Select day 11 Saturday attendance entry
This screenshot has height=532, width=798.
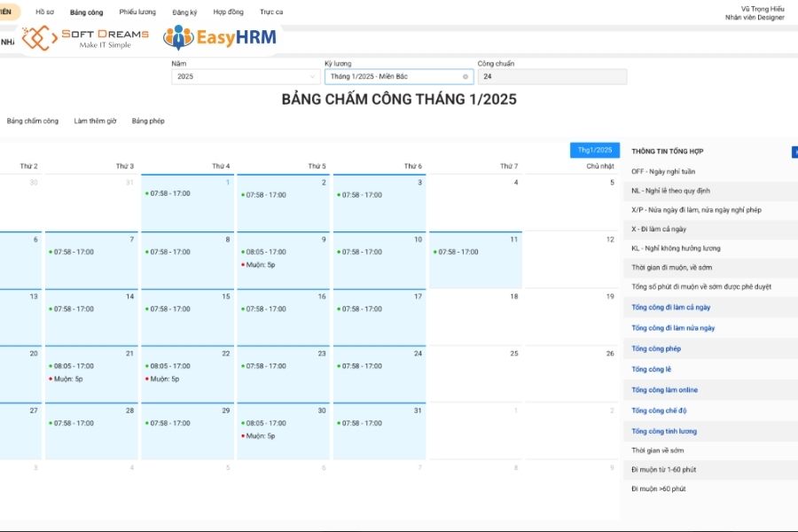(x=456, y=252)
